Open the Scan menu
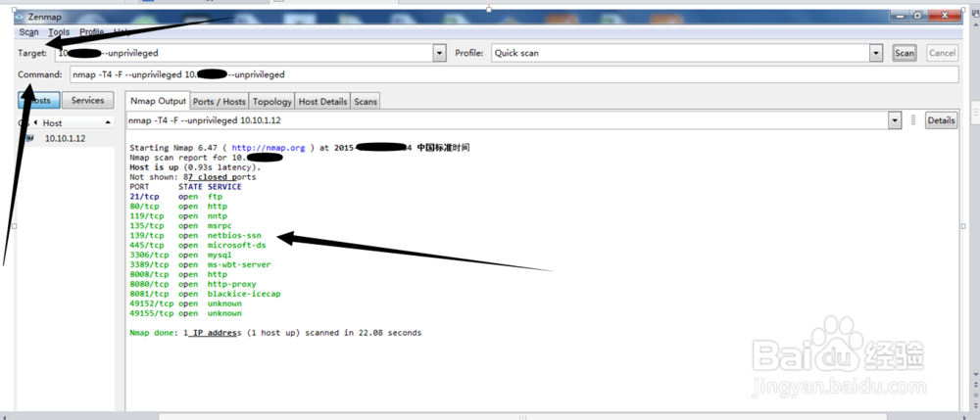The height and width of the screenshot is (420, 980). (x=28, y=32)
